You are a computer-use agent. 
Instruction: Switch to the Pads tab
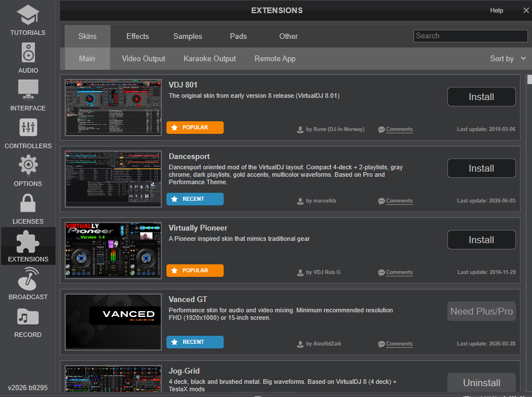click(x=238, y=36)
